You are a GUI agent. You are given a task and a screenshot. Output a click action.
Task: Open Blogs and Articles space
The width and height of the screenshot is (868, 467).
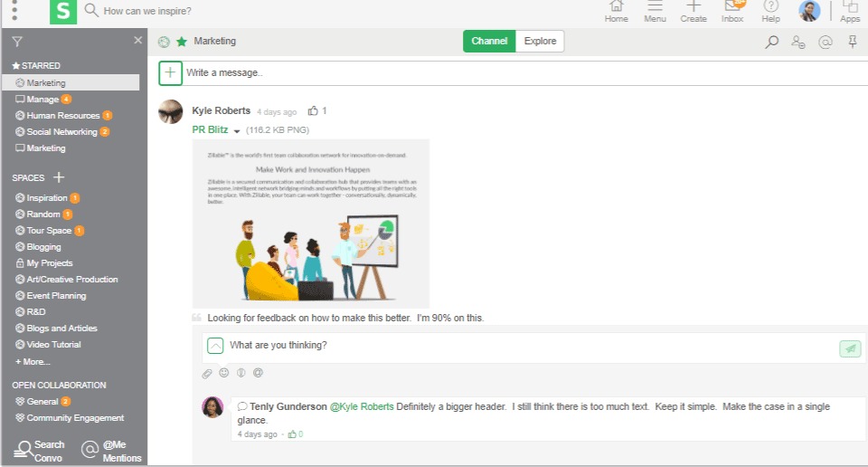(61, 328)
